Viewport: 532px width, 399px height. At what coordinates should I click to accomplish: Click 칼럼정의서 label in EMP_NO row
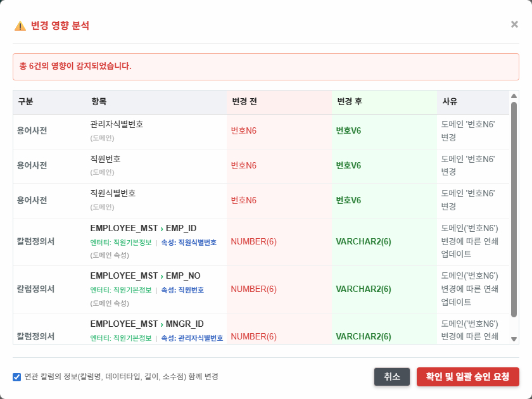tap(35, 289)
